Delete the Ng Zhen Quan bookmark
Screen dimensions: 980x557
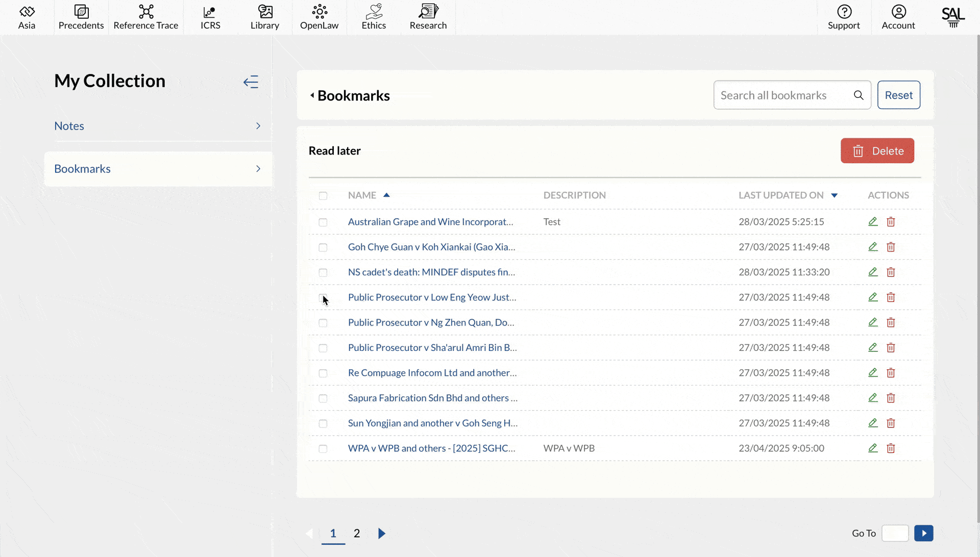[x=891, y=322]
